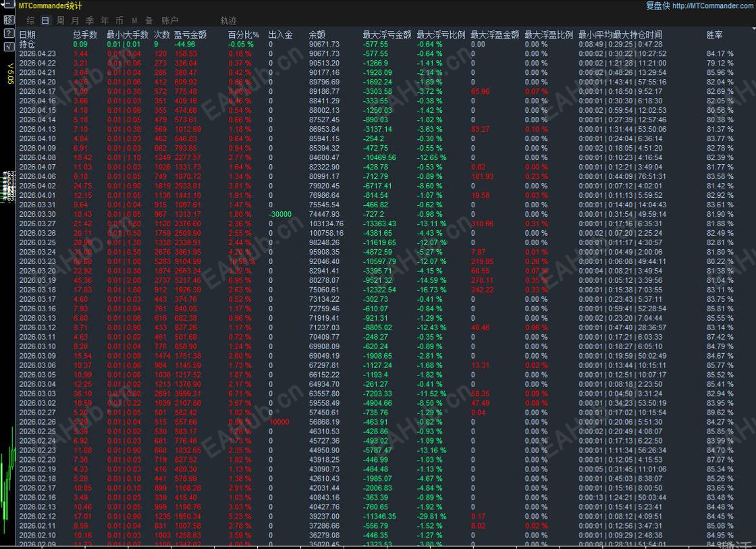
Task: Switch to the 季 quarterly tab
Action: click(x=90, y=20)
